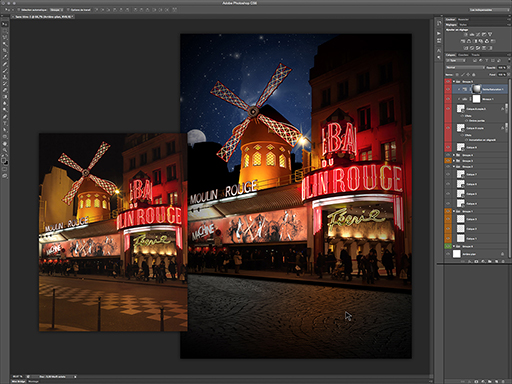
Task: Open the collapsed Actions panel icon
Action: (439, 34)
